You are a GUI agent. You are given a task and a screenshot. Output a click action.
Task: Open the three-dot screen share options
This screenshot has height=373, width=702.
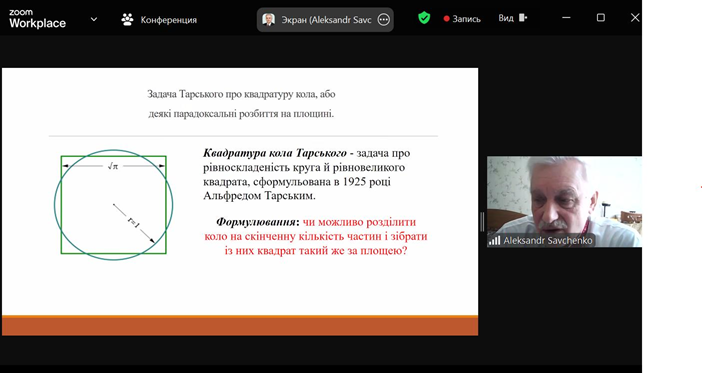click(x=384, y=19)
